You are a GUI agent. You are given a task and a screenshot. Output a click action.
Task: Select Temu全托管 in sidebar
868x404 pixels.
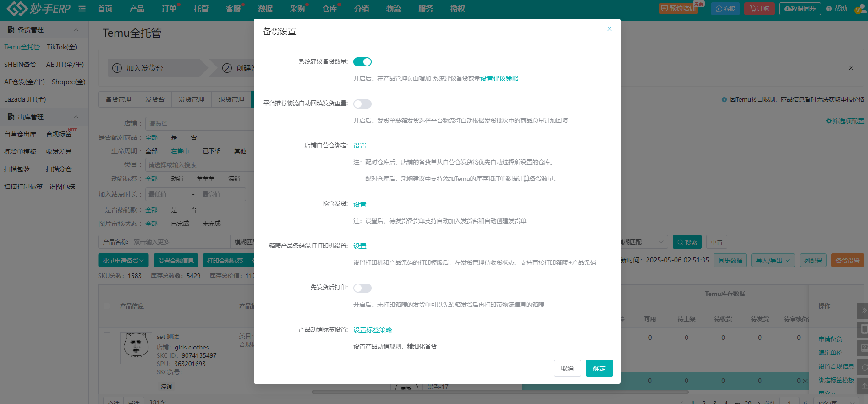click(22, 47)
